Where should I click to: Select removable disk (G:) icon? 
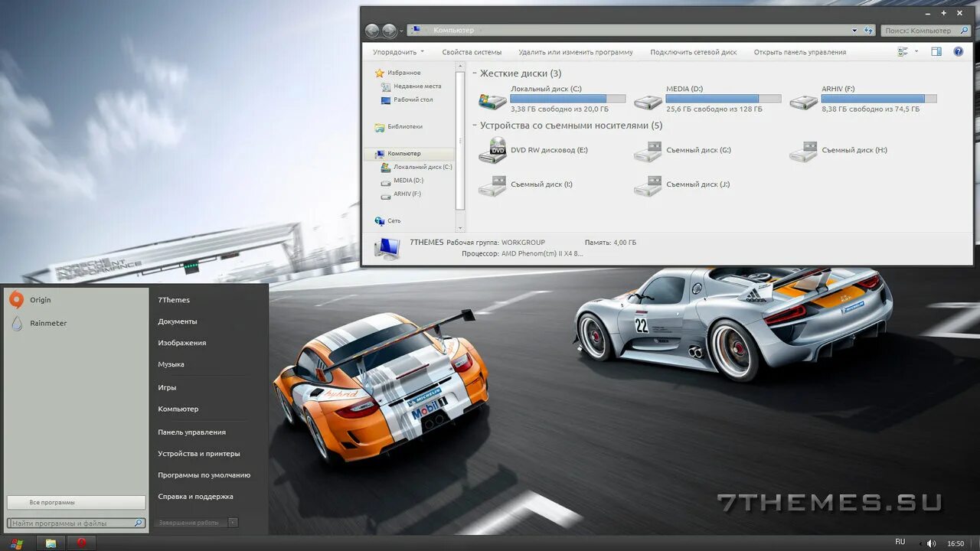[648, 152]
